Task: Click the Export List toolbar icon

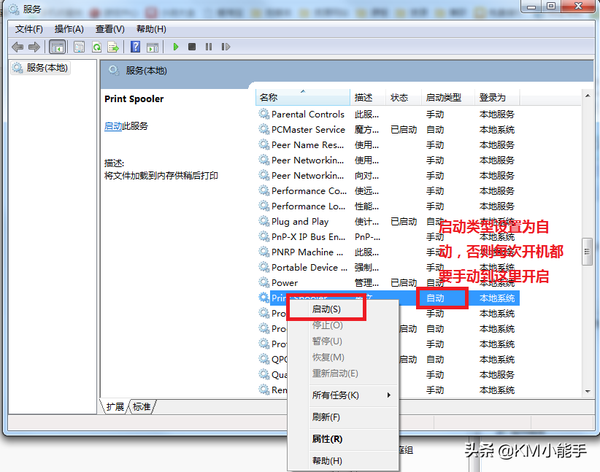Action: tap(115, 47)
